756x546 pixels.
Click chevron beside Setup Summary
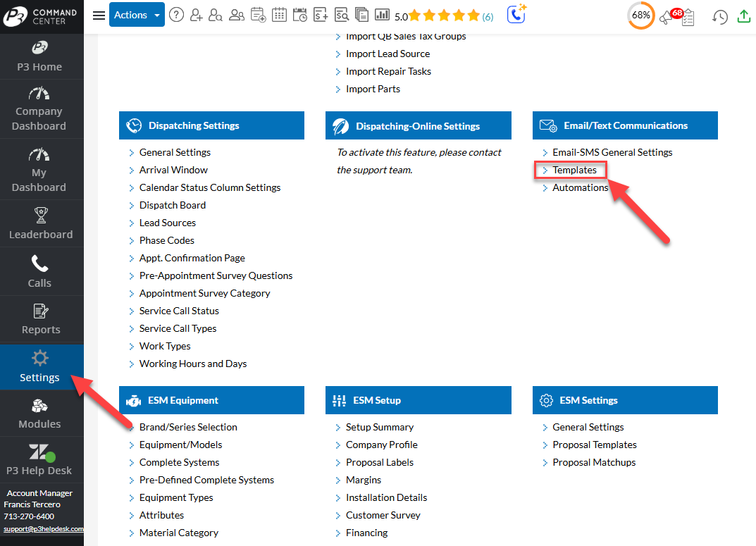coord(338,428)
